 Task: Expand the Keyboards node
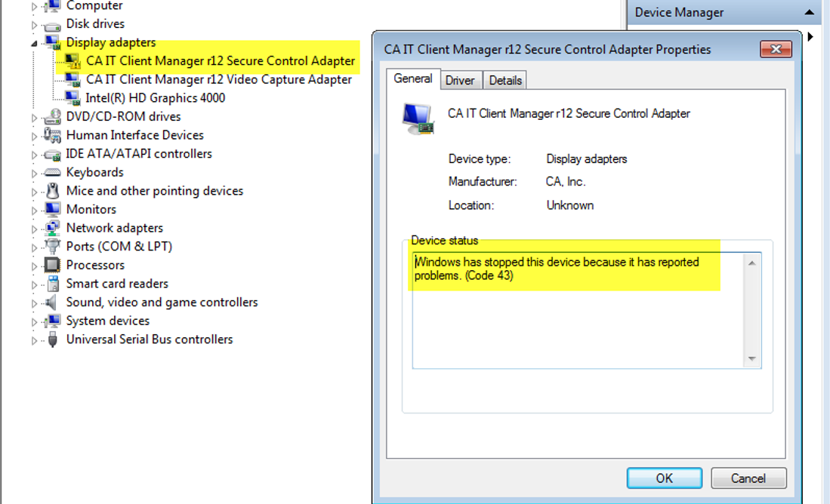coord(35,173)
